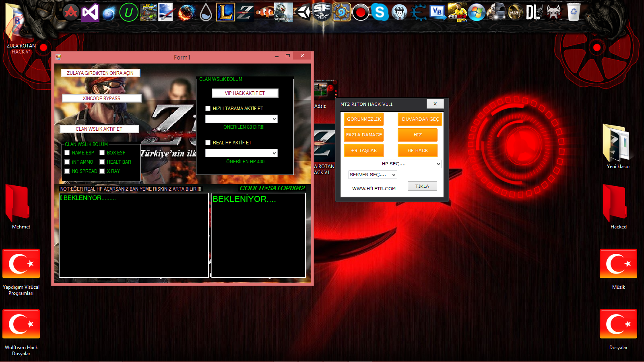Viewport: 644px width, 362px height.
Task: Open the SERVER SEÇ.... dropdown
Action: [x=373, y=175]
